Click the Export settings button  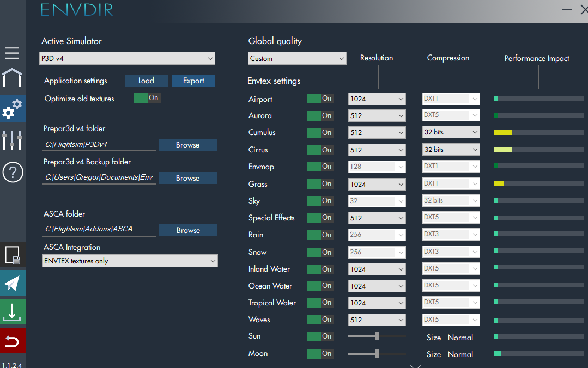[193, 81]
